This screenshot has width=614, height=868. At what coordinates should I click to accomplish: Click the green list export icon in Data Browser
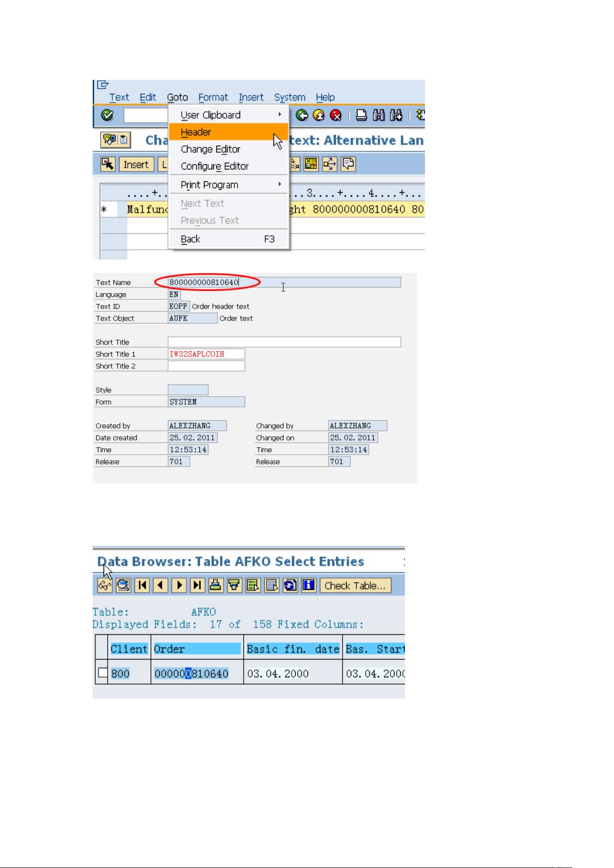(253, 585)
